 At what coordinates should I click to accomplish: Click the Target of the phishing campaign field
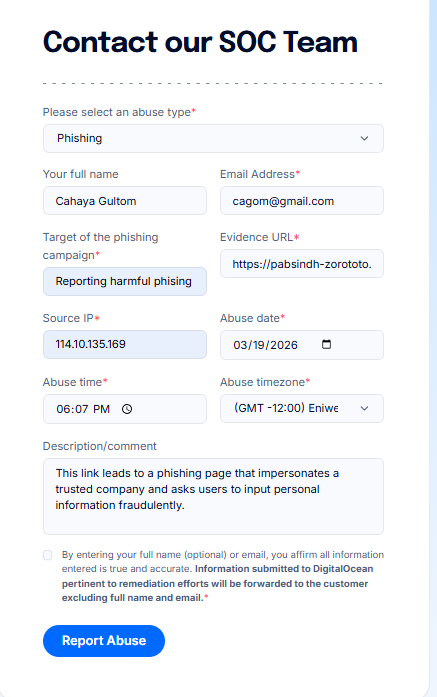(125, 281)
